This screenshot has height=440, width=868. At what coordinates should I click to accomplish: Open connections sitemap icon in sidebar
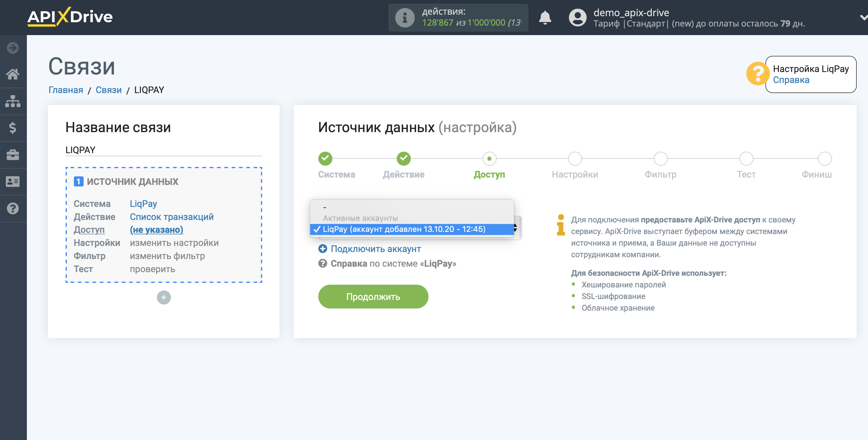[x=13, y=101]
